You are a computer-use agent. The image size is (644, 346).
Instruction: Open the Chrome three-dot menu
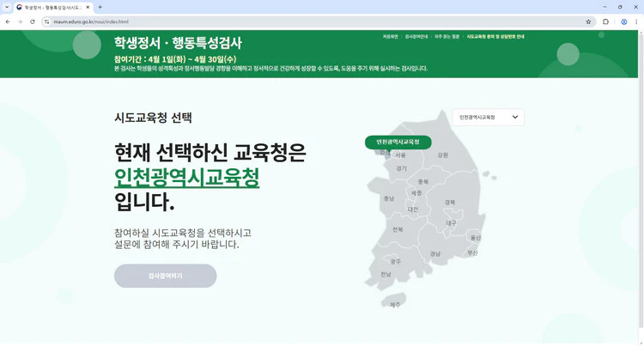(637, 21)
